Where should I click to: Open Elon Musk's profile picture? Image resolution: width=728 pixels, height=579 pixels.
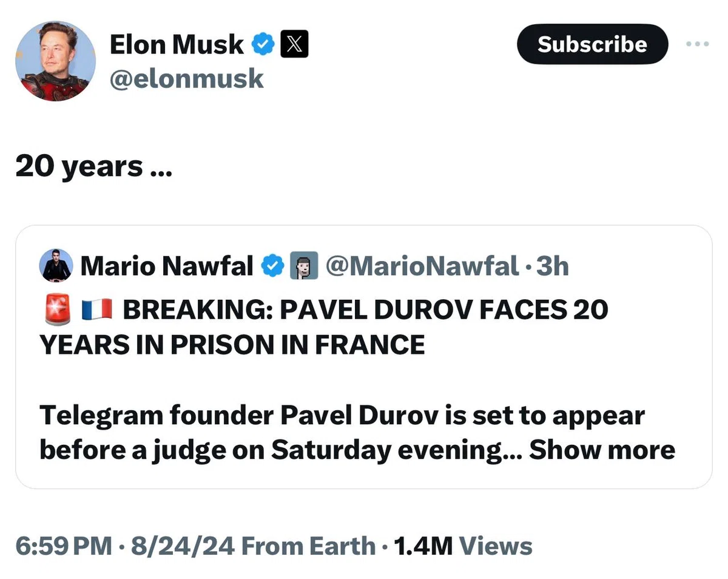(55, 61)
